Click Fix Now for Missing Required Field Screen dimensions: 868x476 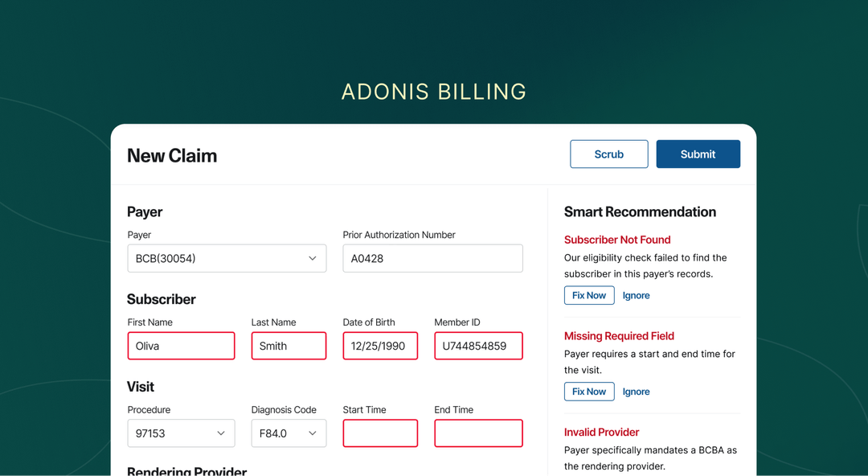click(x=589, y=392)
